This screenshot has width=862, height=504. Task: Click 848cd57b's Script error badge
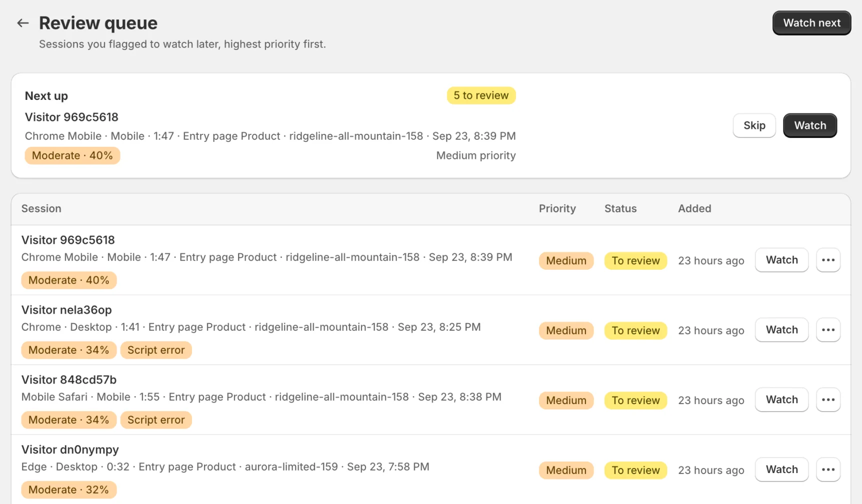(156, 420)
